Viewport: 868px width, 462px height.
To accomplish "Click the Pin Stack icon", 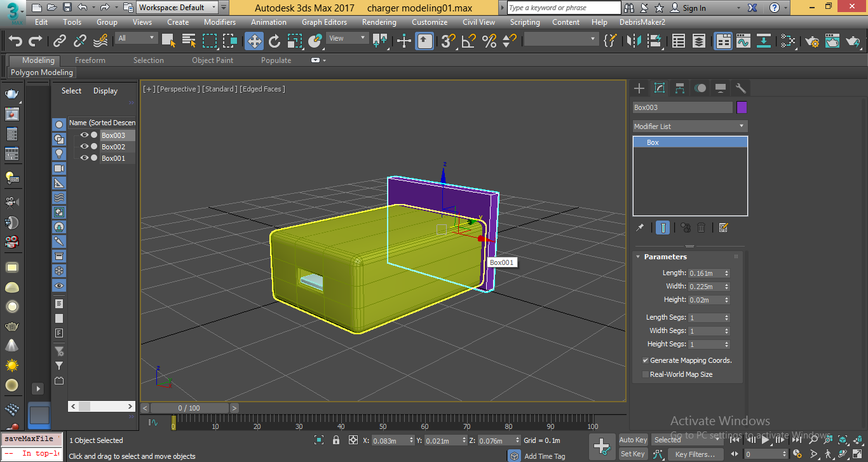I will click(x=641, y=228).
